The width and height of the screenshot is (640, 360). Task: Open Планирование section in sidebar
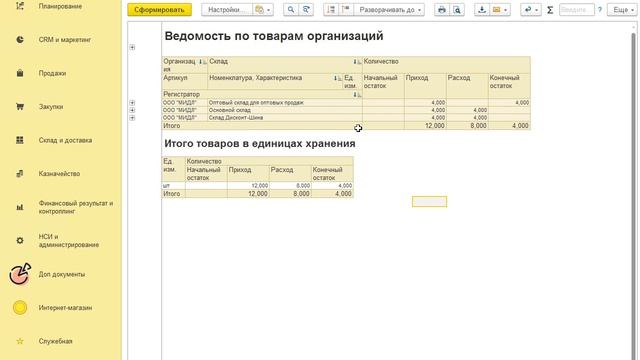[60, 6]
